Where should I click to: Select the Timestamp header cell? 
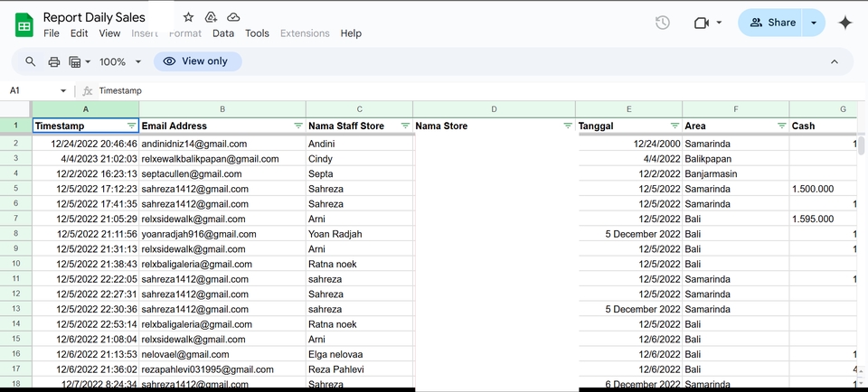85,126
